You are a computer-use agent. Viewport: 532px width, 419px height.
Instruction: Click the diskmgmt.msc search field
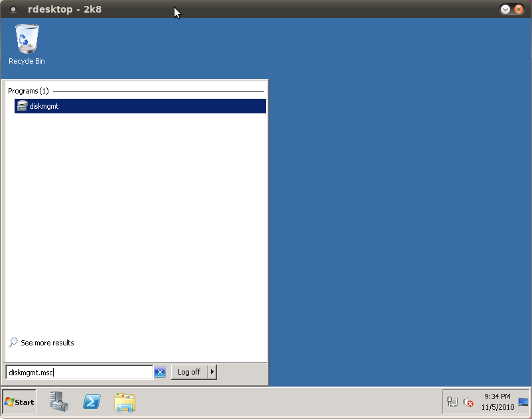(80, 372)
